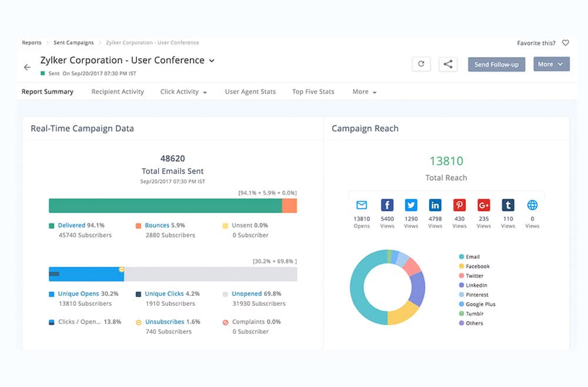Switch to User Agent Stats tab
The height and width of the screenshot is (387, 588).
click(250, 92)
